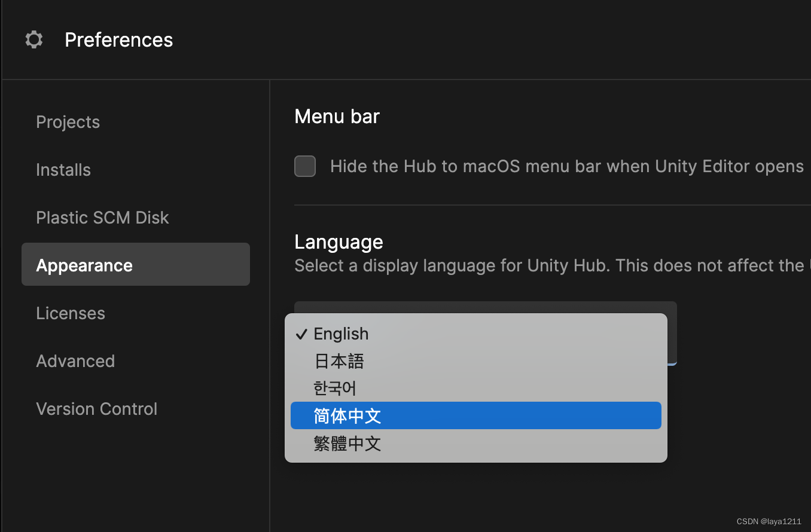Select the Appearance sidebar item
811x532 pixels.
tap(136, 264)
